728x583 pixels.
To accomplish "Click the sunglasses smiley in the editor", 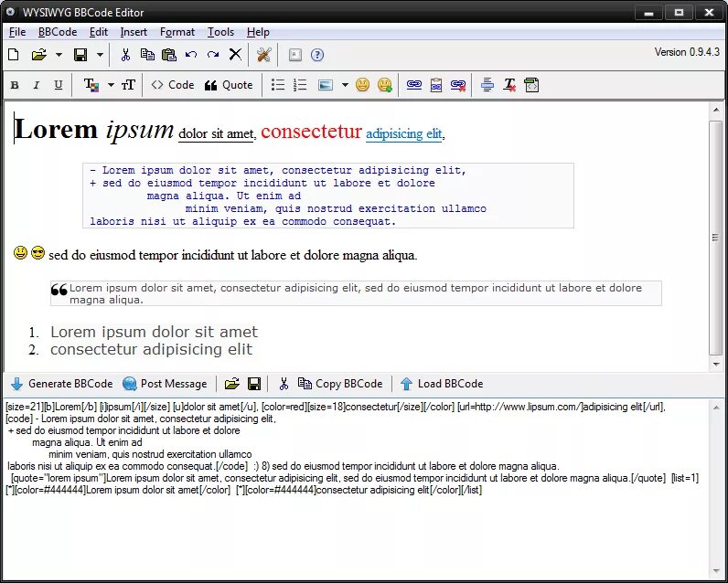I will (x=37, y=253).
